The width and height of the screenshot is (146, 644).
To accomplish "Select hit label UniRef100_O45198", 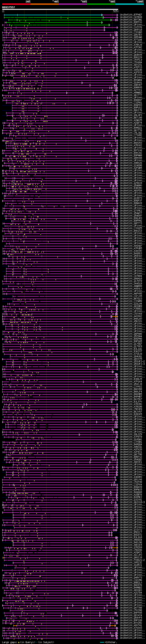I will pyautogui.click(x=131, y=70).
